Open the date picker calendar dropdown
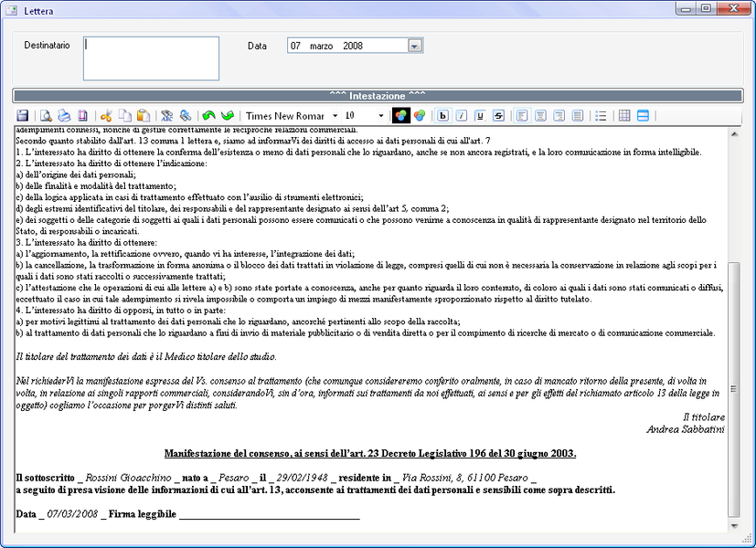The width and height of the screenshot is (756, 548). (415, 46)
